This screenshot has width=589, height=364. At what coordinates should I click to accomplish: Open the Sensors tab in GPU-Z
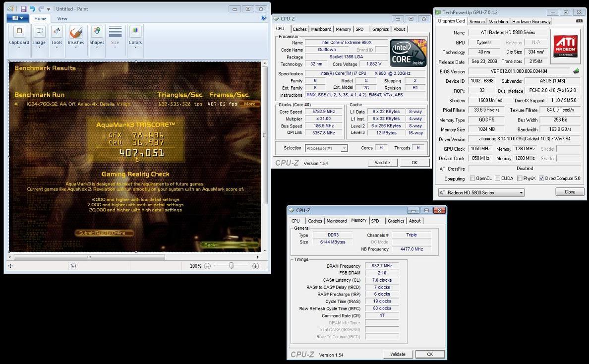(476, 22)
